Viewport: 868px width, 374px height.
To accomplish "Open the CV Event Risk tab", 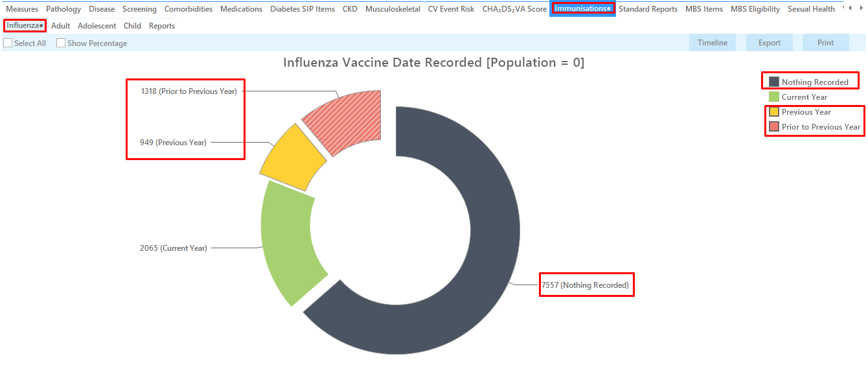I will 451,9.
